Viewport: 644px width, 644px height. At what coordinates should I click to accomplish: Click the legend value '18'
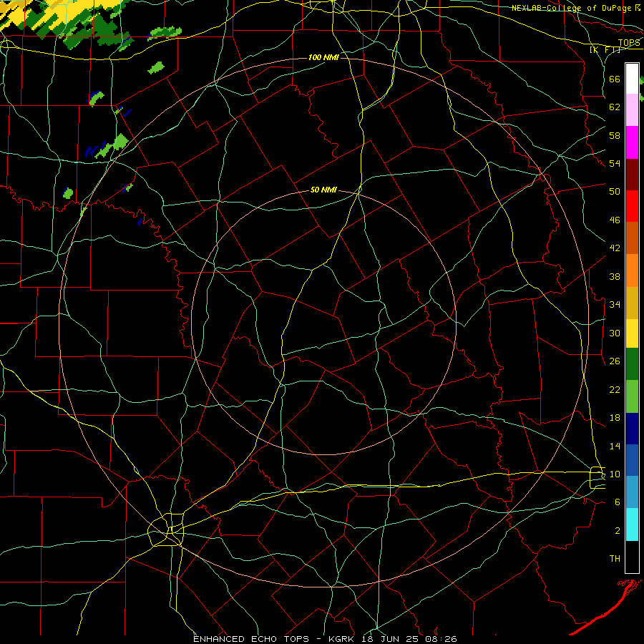pos(615,418)
